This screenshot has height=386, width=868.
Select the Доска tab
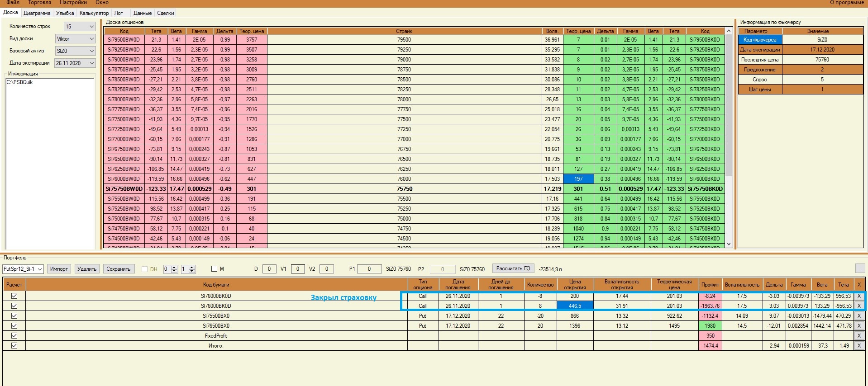[10, 13]
